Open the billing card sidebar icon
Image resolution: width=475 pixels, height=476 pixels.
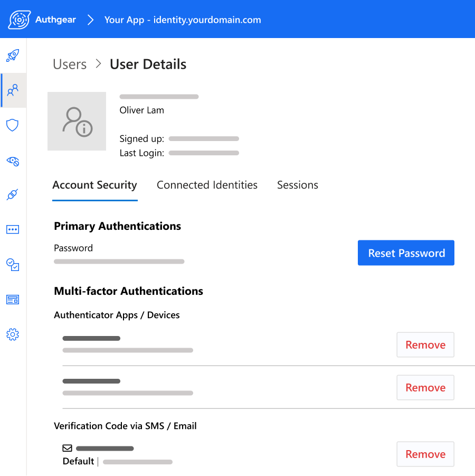[13, 299]
